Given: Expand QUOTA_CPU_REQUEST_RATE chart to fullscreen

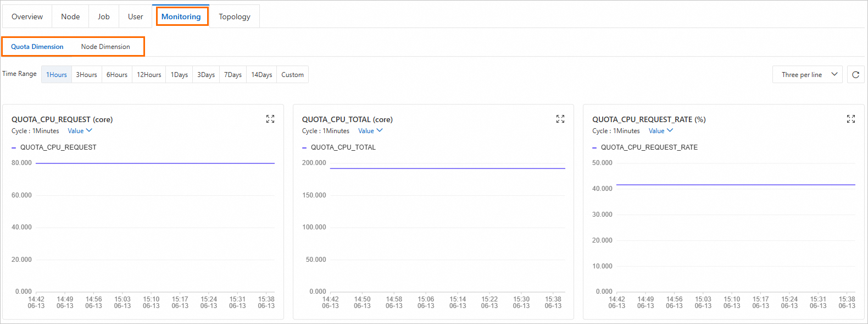Looking at the screenshot, I should (x=851, y=119).
